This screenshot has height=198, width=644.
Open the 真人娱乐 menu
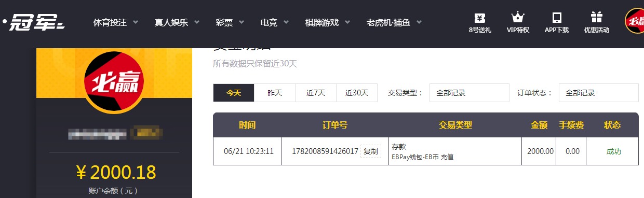(x=171, y=23)
